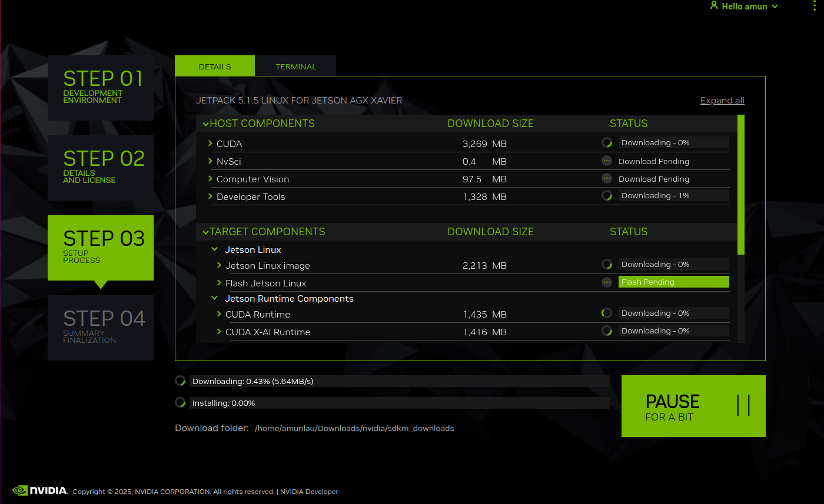Click the 2,213 MB Jetson Linux image size
824x504 pixels.
click(484, 265)
